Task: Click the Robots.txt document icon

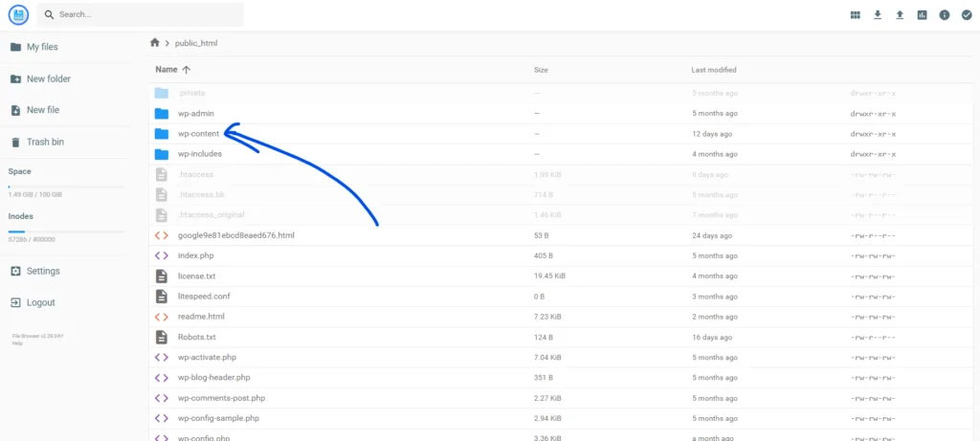Action: [x=161, y=337]
